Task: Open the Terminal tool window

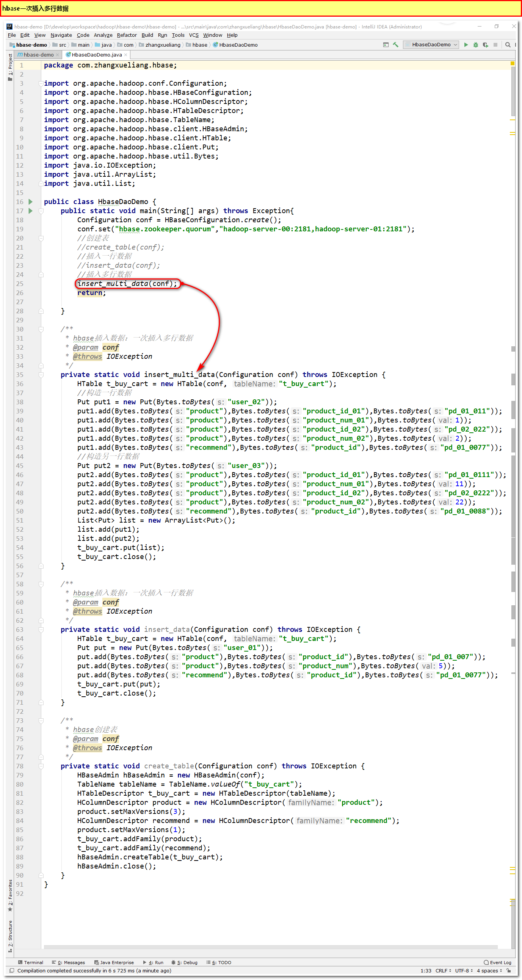Action: 31,962
